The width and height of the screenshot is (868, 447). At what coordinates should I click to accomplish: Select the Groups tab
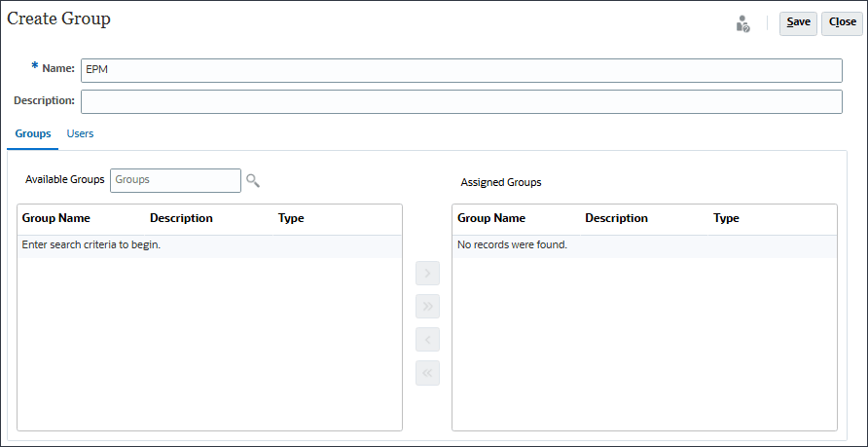pyautogui.click(x=33, y=133)
